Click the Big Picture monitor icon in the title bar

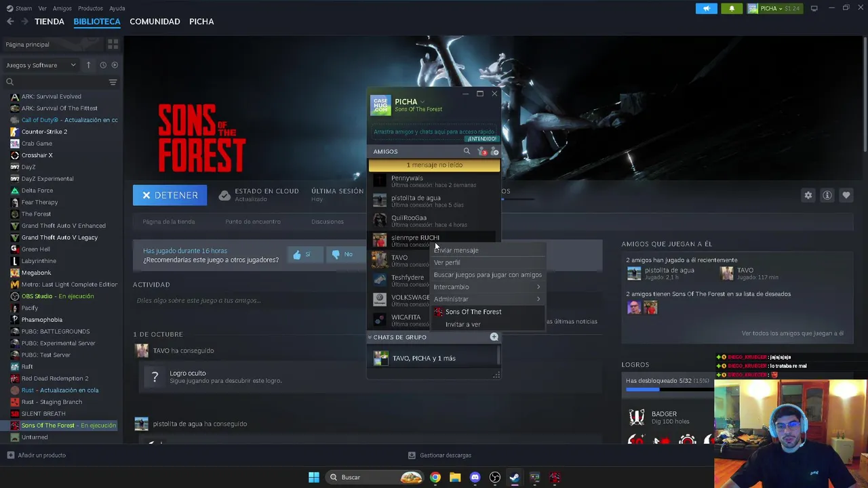click(814, 9)
